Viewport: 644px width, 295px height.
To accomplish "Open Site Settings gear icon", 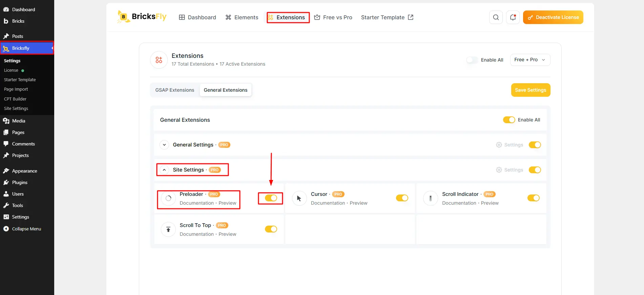I will (499, 170).
